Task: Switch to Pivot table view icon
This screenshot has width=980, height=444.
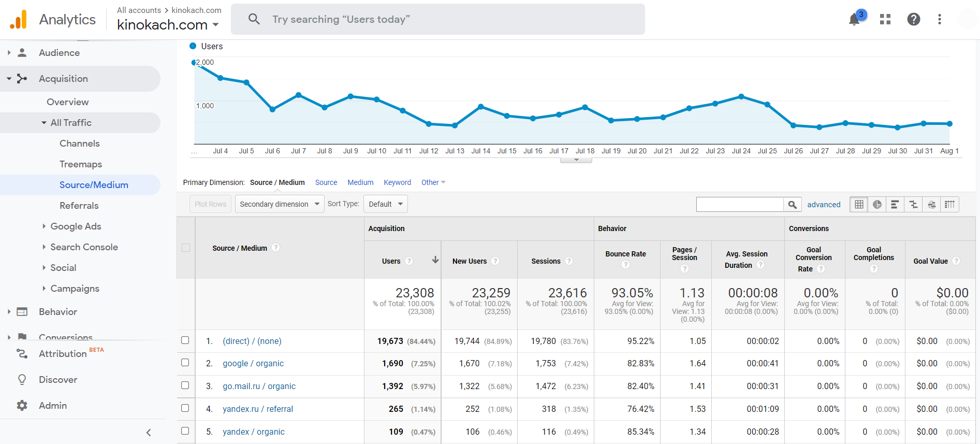Action: pyautogui.click(x=949, y=205)
